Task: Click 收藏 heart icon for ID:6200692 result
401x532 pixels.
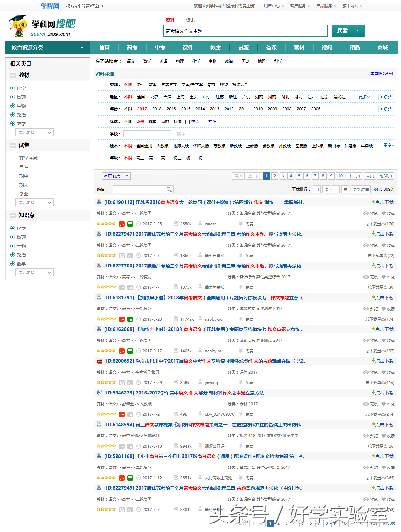Action: [x=383, y=372]
